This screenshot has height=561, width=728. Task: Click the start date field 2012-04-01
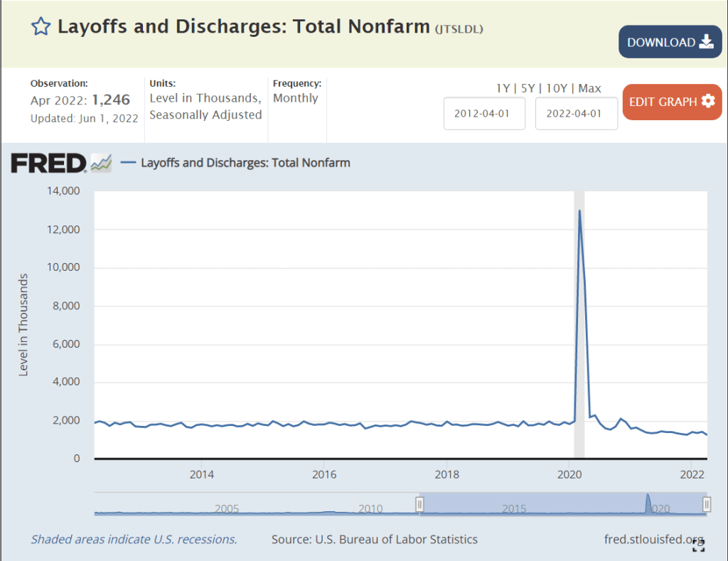[484, 114]
